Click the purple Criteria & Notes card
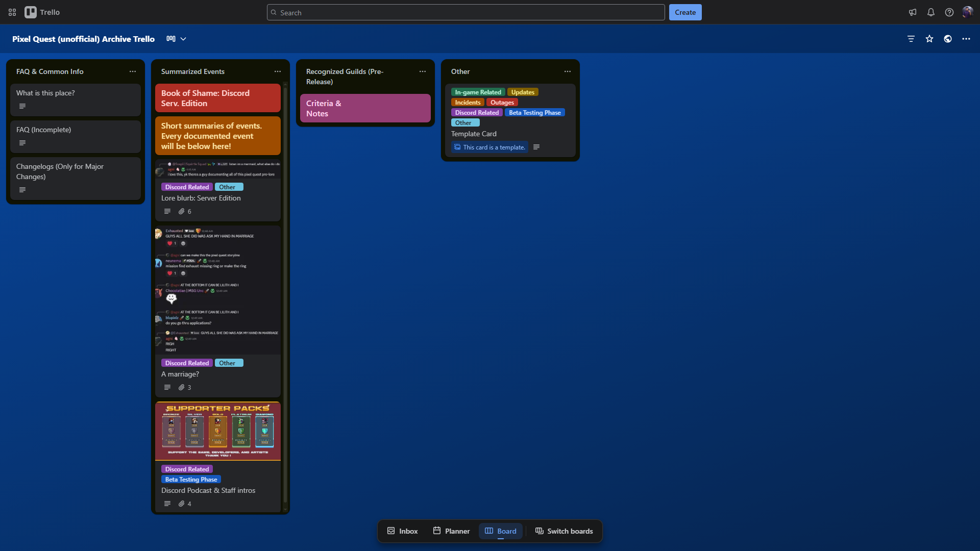This screenshot has height=551, width=980. click(x=365, y=108)
